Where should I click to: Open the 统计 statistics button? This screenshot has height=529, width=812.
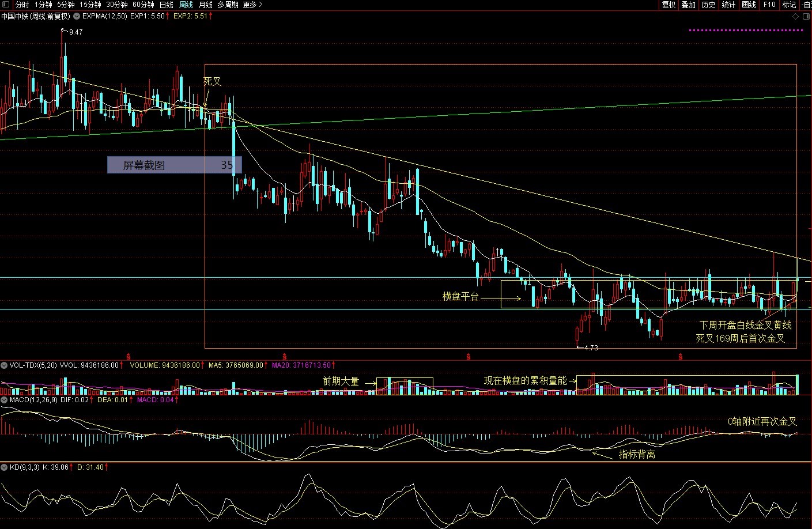click(728, 5)
